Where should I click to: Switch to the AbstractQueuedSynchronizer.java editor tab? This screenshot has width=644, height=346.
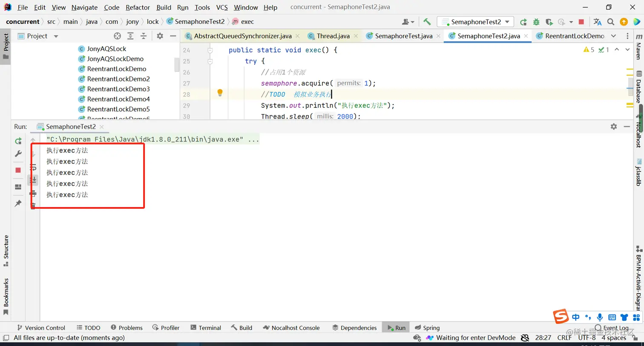[242, 36]
